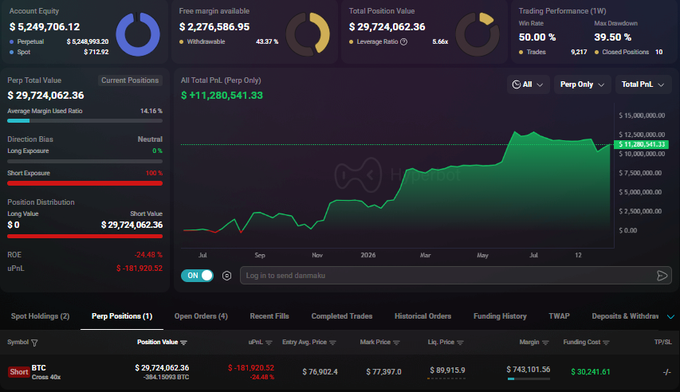
Task: Open the Perp Only dropdown
Action: click(x=582, y=85)
